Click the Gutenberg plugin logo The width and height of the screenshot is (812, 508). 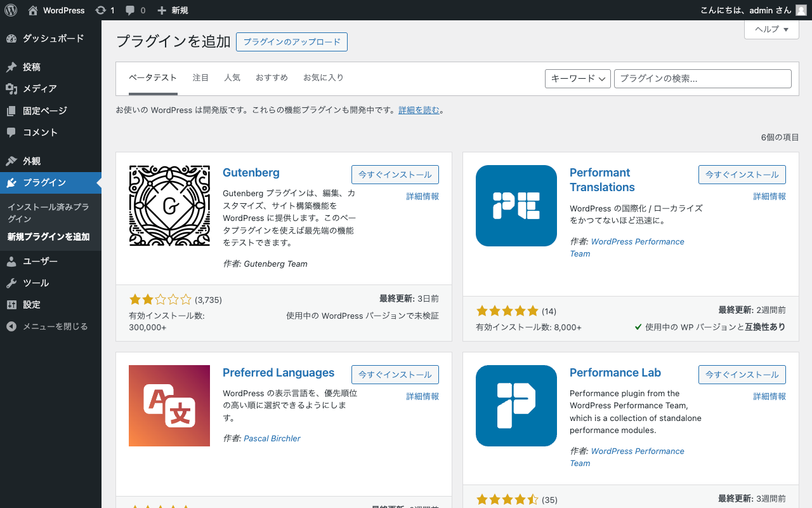tap(169, 206)
